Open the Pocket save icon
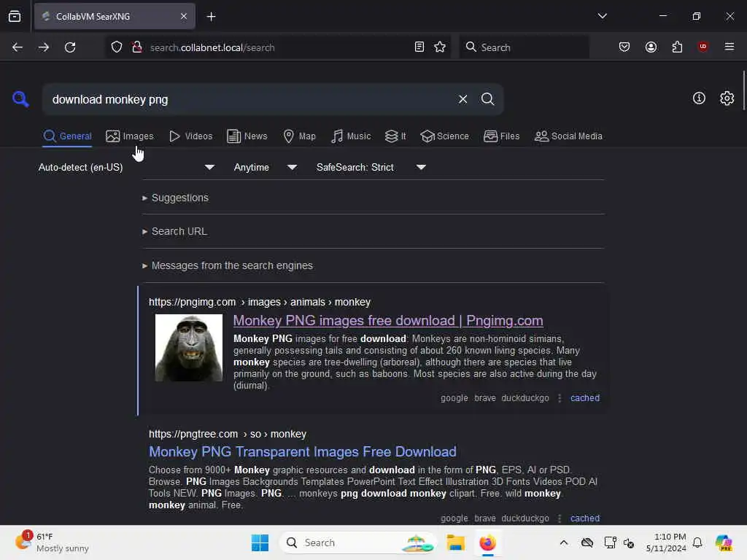This screenshot has width=747, height=560. tap(624, 47)
